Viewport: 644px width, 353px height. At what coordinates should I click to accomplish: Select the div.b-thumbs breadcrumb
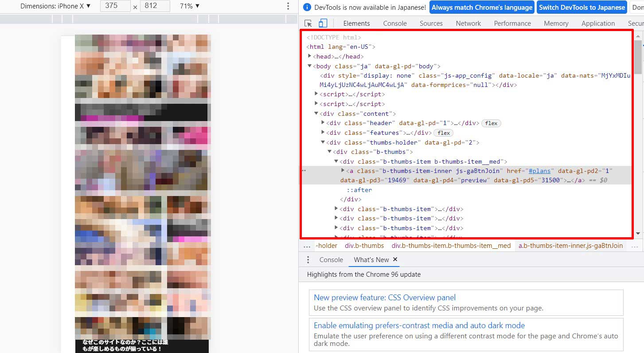tap(364, 246)
